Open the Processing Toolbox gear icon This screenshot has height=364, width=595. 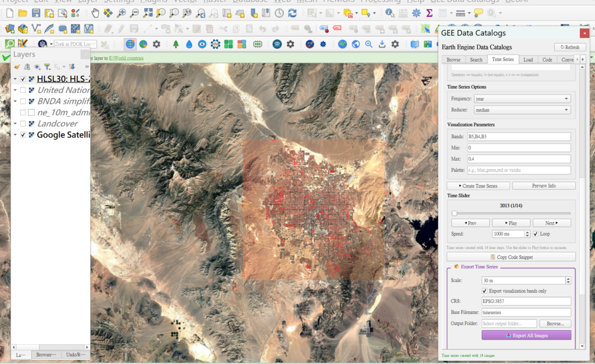[x=416, y=13]
